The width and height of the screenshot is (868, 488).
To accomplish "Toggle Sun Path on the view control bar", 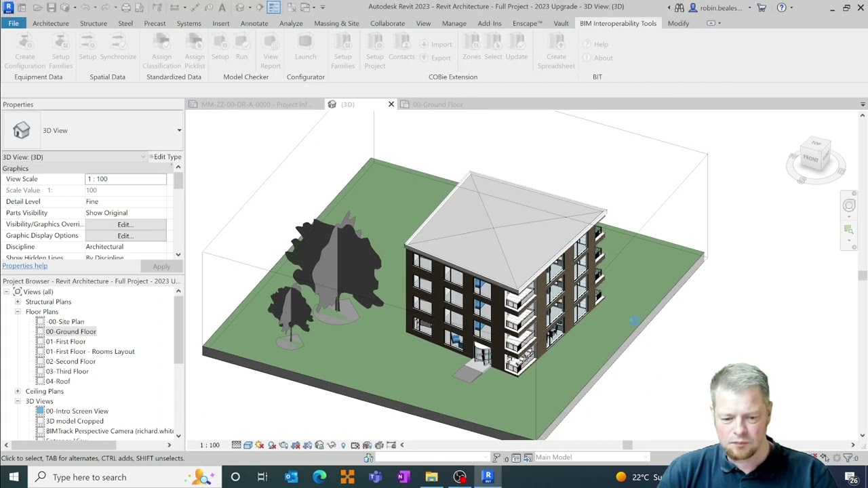I will 260,445.
